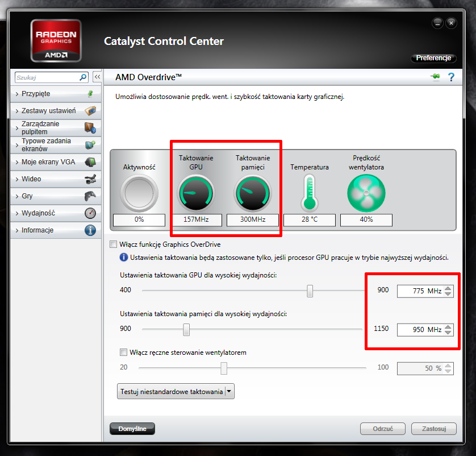The height and width of the screenshot is (456, 476).
Task: Click the Aktywność activity dial
Action: click(x=139, y=193)
